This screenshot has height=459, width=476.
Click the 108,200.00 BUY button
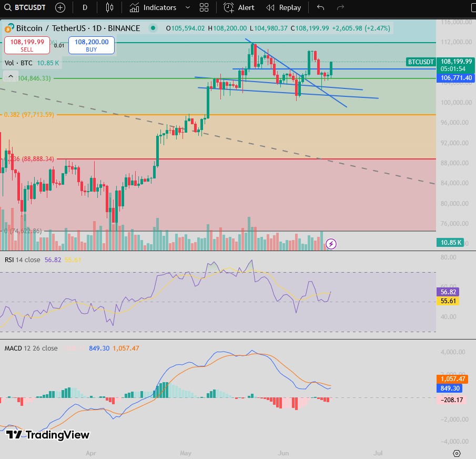(92, 45)
